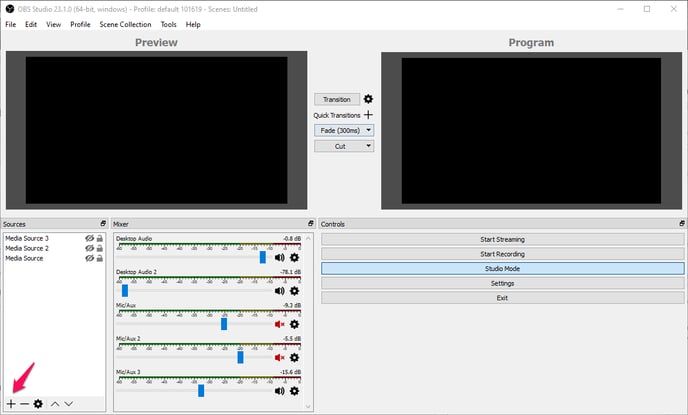Add quick transition with plus icon
This screenshot has height=415, width=688.
(368, 115)
